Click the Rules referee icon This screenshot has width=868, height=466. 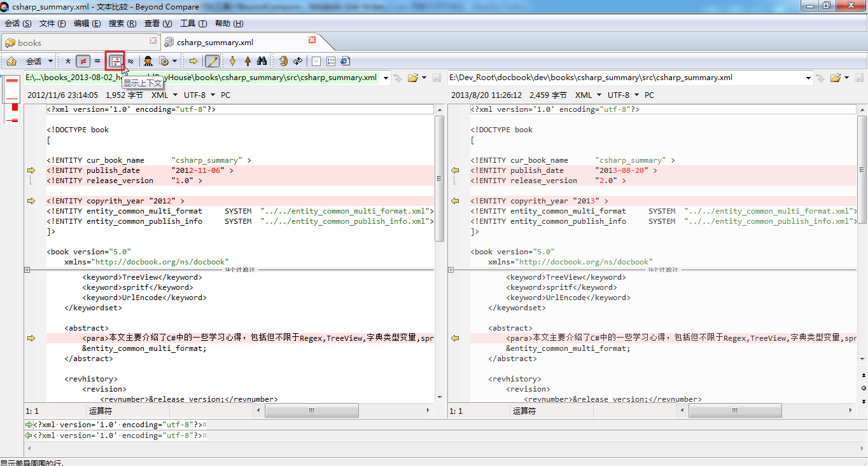148,62
